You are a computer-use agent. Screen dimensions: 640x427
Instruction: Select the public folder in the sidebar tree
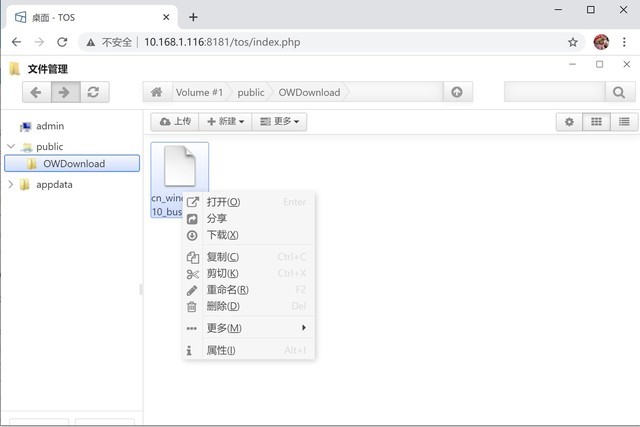click(x=43, y=147)
